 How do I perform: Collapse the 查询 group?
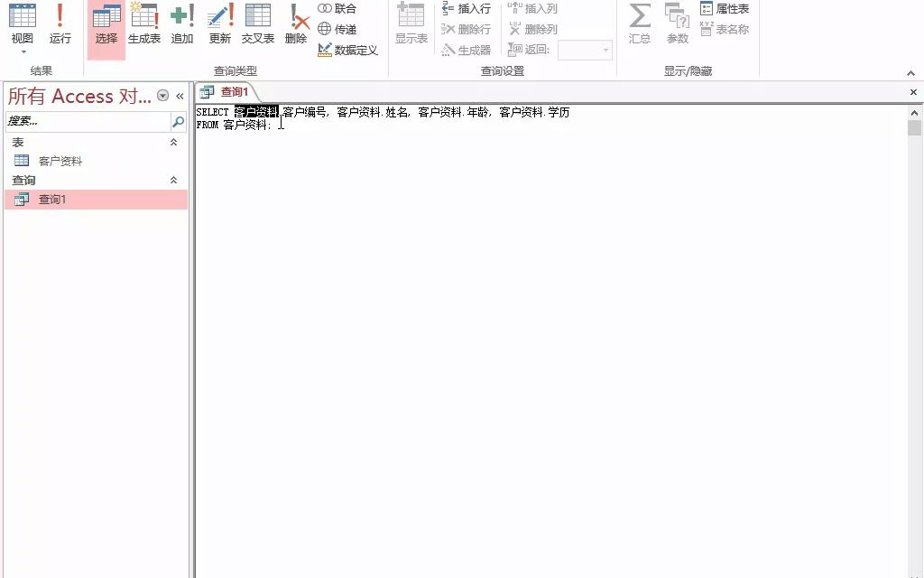pyautogui.click(x=173, y=180)
